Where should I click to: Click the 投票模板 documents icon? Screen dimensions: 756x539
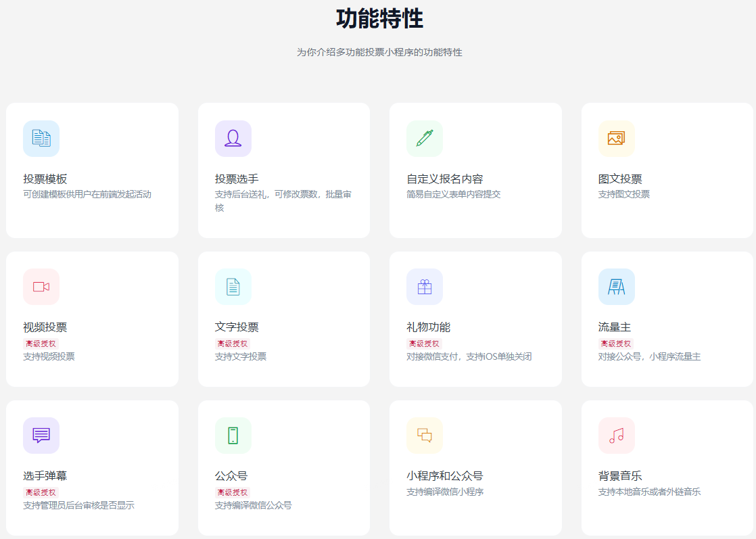click(41, 139)
